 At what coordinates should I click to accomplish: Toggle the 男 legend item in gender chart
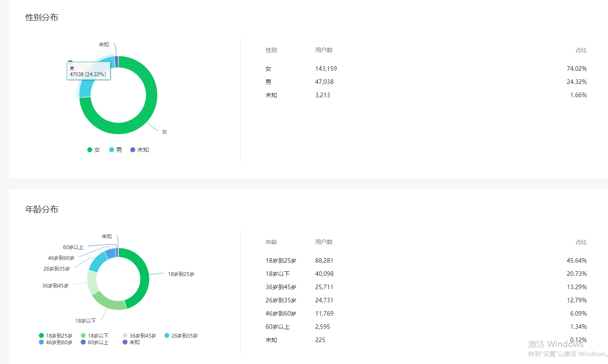click(x=116, y=150)
